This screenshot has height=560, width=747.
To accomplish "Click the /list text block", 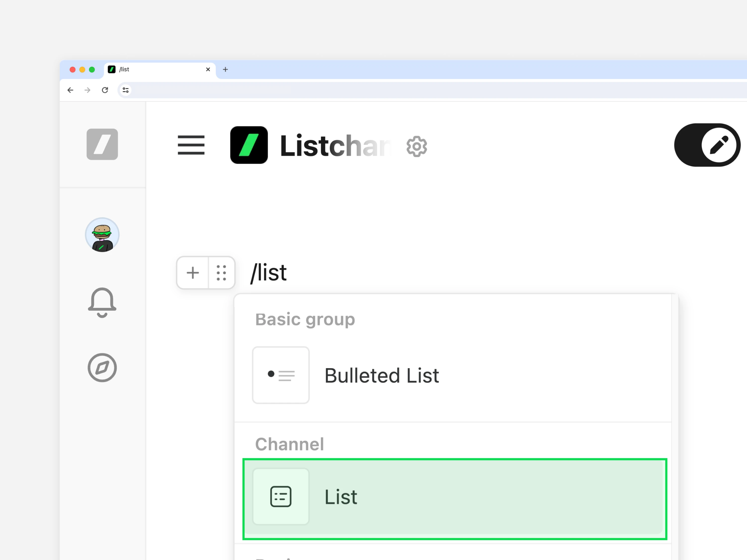I will point(268,273).
